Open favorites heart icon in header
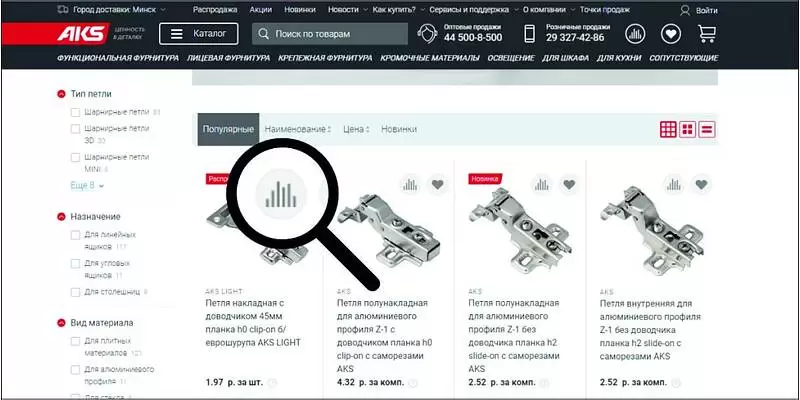 click(x=671, y=34)
